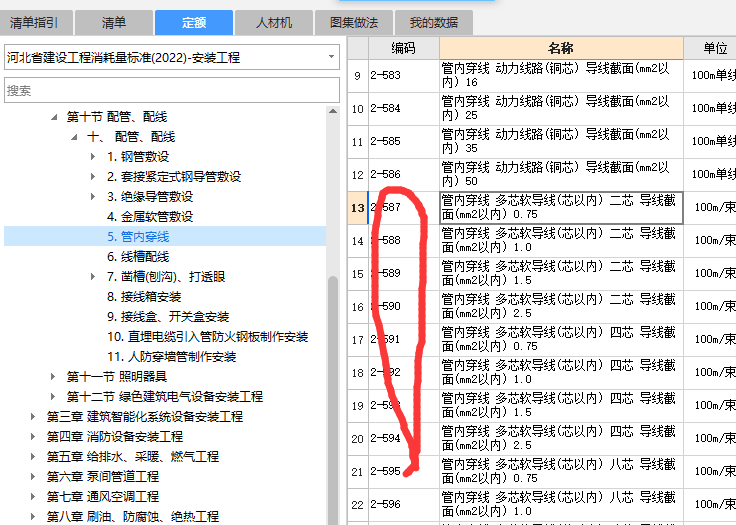This screenshot has height=525, width=736.
Task: Select code cell 2-585
Action: click(x=404, y=141)
